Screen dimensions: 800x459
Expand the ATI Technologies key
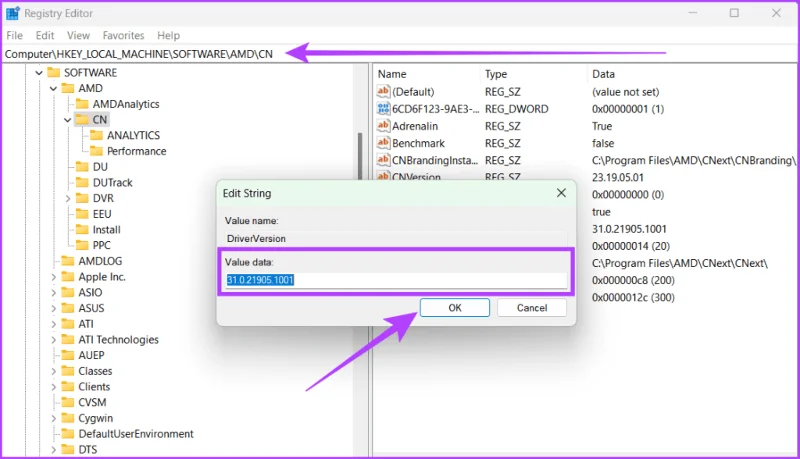click(x=53, y=340)
